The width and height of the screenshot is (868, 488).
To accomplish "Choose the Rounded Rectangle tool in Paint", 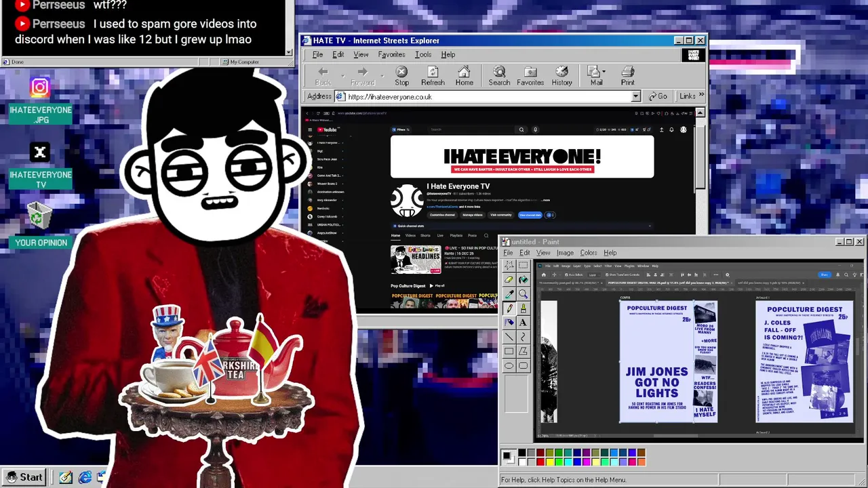I will (523, 365).
